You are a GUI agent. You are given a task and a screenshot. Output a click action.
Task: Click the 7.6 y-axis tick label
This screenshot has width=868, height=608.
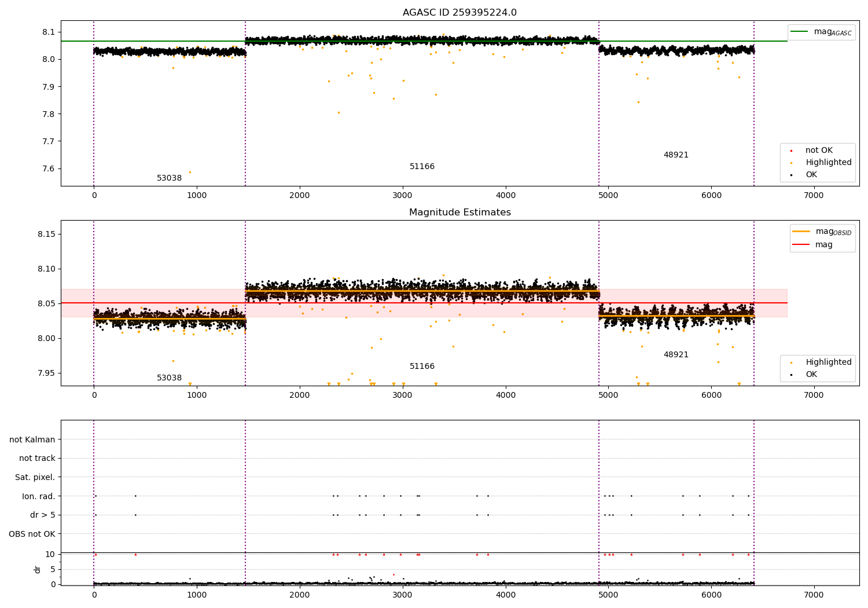pyautogui.click(x=49, y=169)
